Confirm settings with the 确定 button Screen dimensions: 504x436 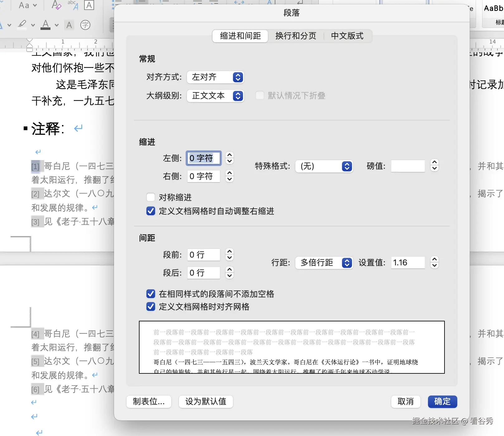[x=442, y=402]
